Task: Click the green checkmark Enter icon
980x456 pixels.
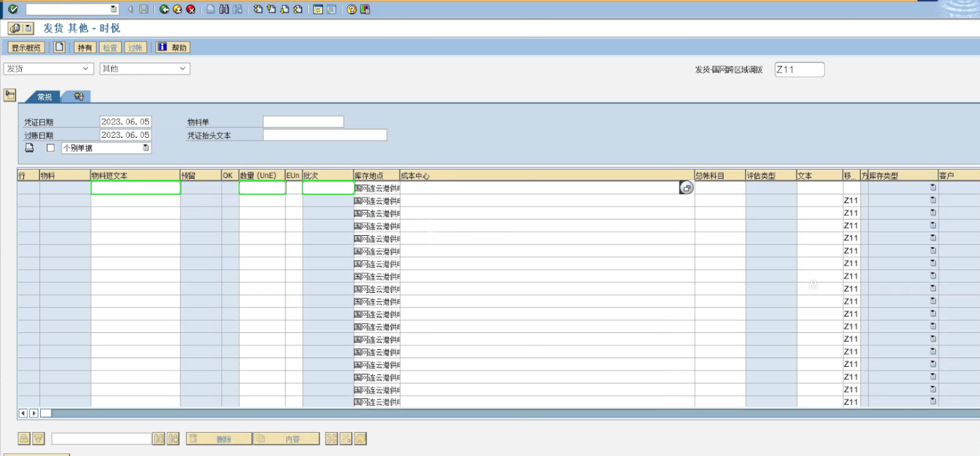Action: click(13, 9)
